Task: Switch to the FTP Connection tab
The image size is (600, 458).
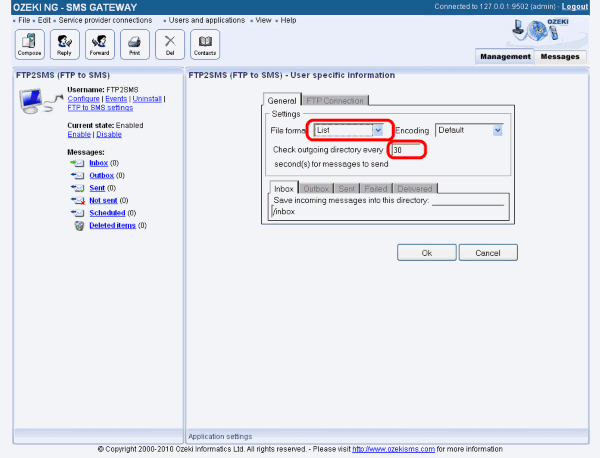Action: [x=335, y=100]
